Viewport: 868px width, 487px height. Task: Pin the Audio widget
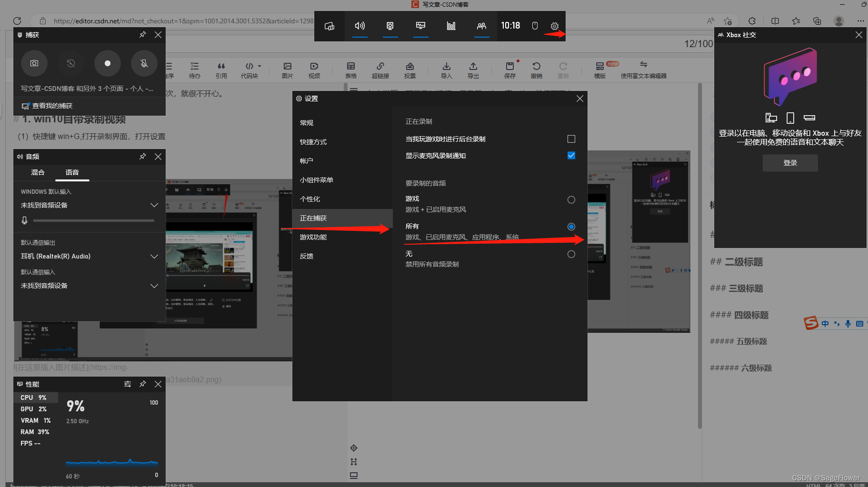coord(142,157)
